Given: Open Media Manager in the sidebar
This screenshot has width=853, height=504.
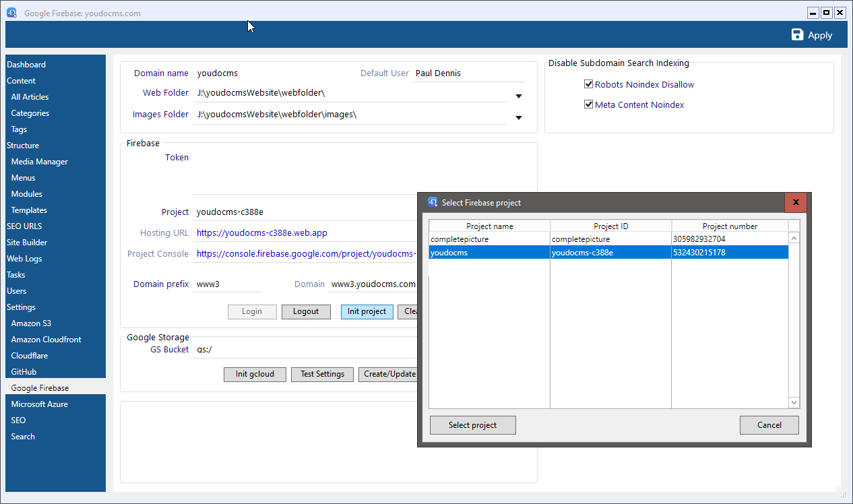Looking at the screenshot, I should [39, 162].
